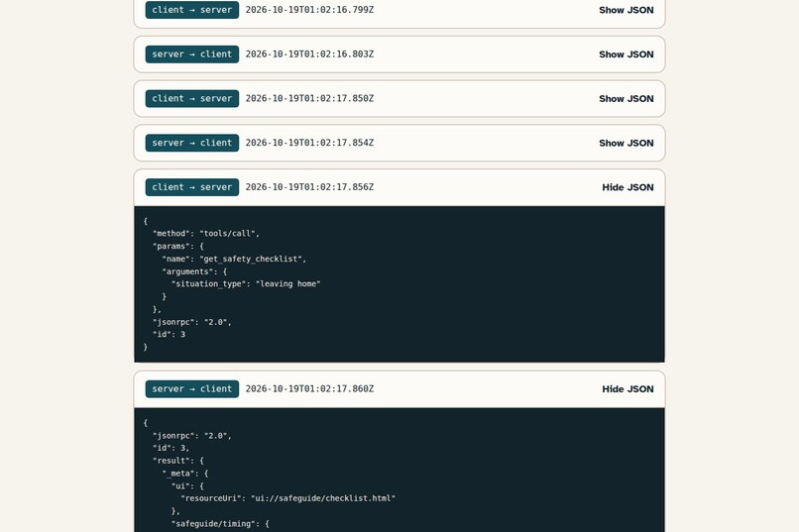Image resolution: width=799 pixels, height=532 pixels.
Task: Click the client → server badge at 01:02:16.799Z
Action: [192, 10]
